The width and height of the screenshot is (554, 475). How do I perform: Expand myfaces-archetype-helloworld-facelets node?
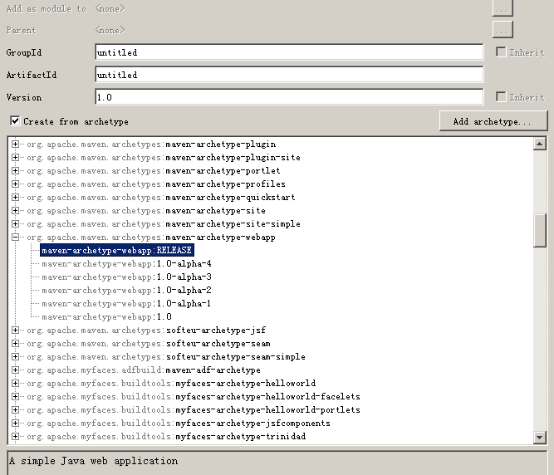click(x=15, y=397)
